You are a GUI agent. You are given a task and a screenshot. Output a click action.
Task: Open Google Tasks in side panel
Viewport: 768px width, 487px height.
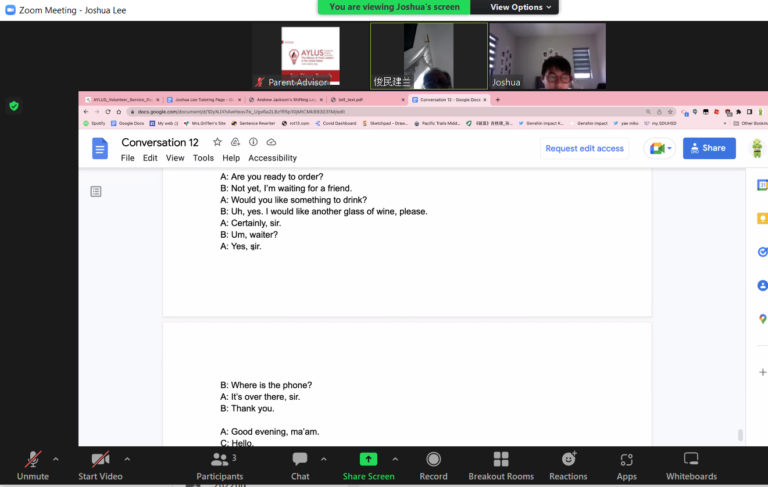click(762, 252)
